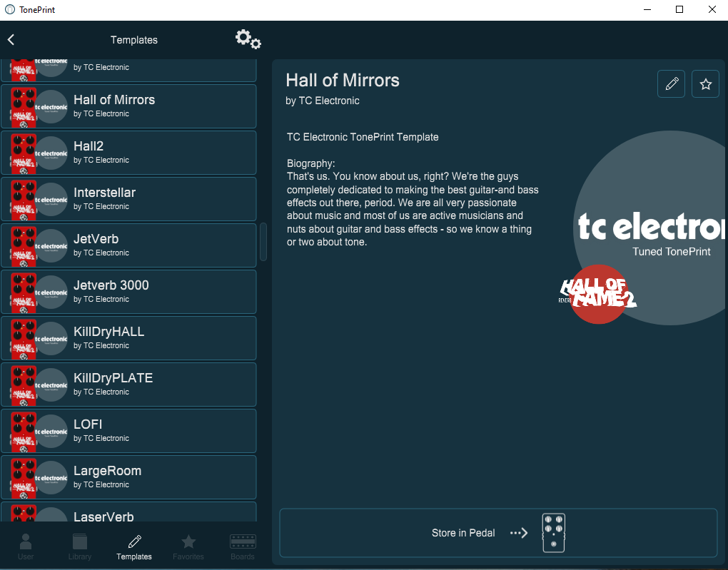
Task: Click the Hall of Fame 2 red logo
Action: (x=598, y=294)
